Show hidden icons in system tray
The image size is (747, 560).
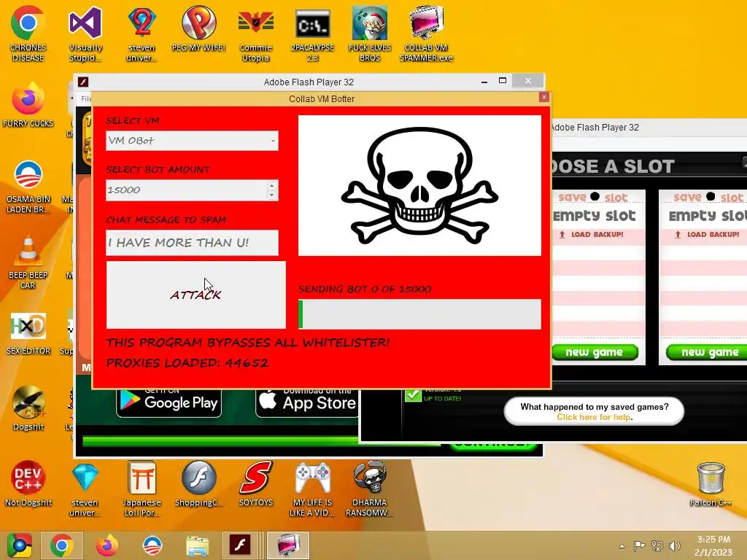pos(622,545)
